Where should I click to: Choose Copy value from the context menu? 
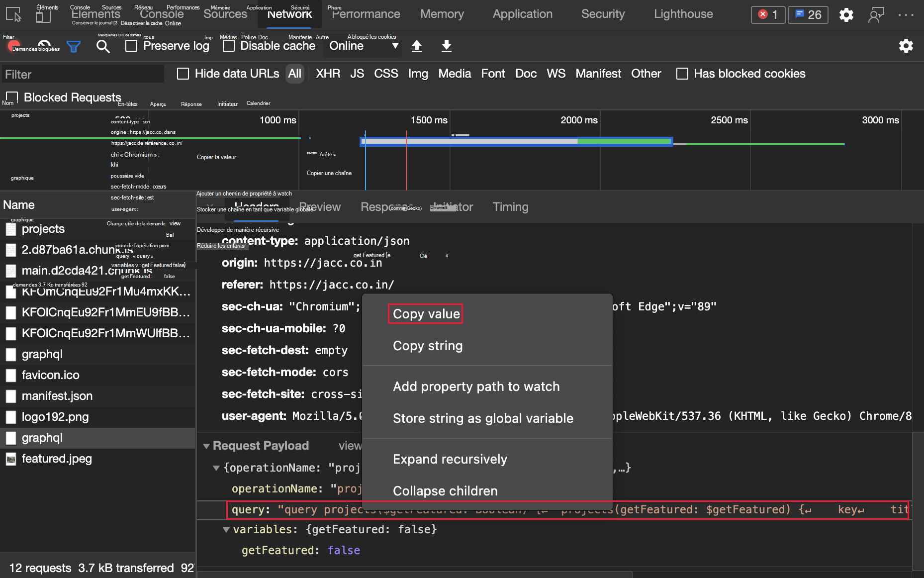coord(425,314)
